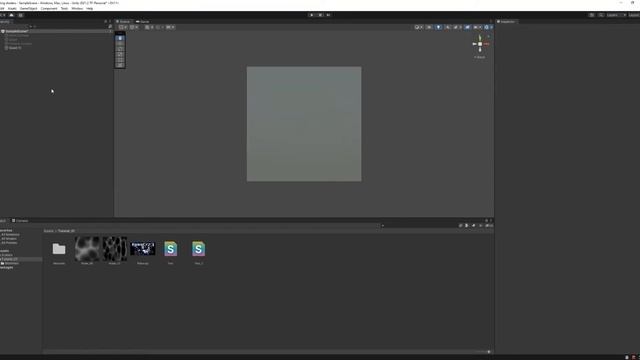Image resolution: width=640 pixels, height=360 pixels.
Task: Open the global/local handle rotation dropdown
Action: [x=134, y=27]
